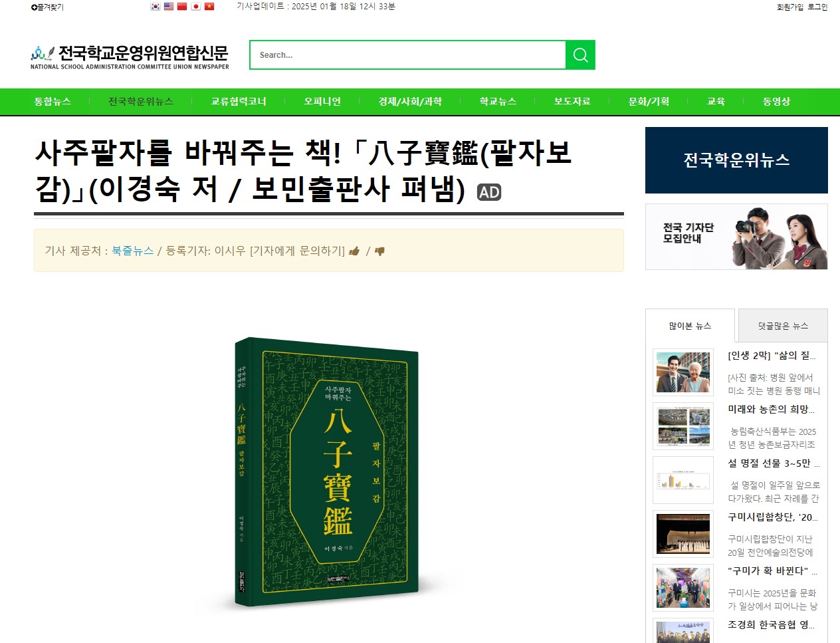Image resolution: width=840 pixels, height=643 pixels.
Task: Select the US flag language icon
Action: 169,6
